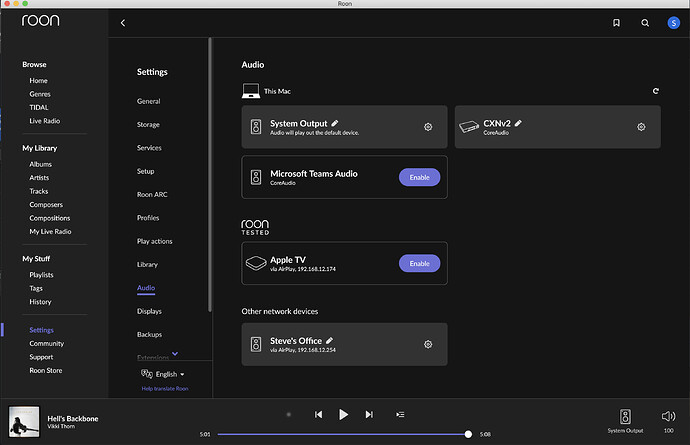Viewport: 690px width, 445px height.
Task: Edit System Output name with pencil icon
Action: 335,122
